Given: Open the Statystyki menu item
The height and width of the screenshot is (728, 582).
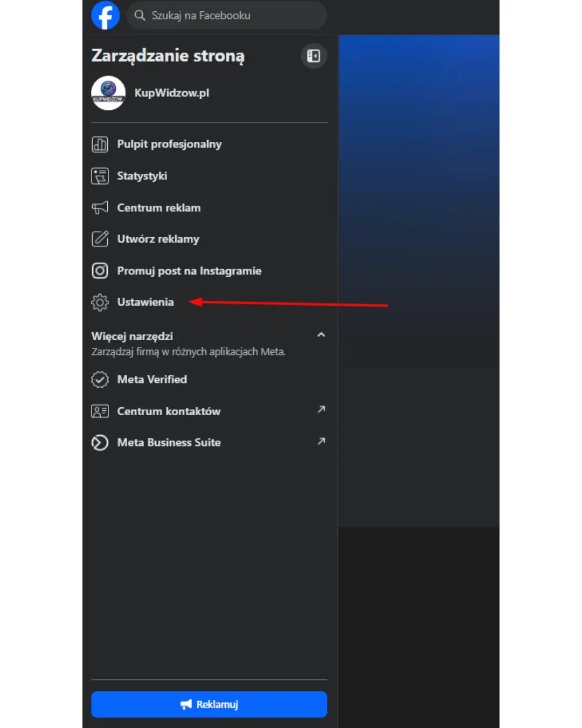Looking at the screenshot, I should pyautogui.click(x=142, y=176).
